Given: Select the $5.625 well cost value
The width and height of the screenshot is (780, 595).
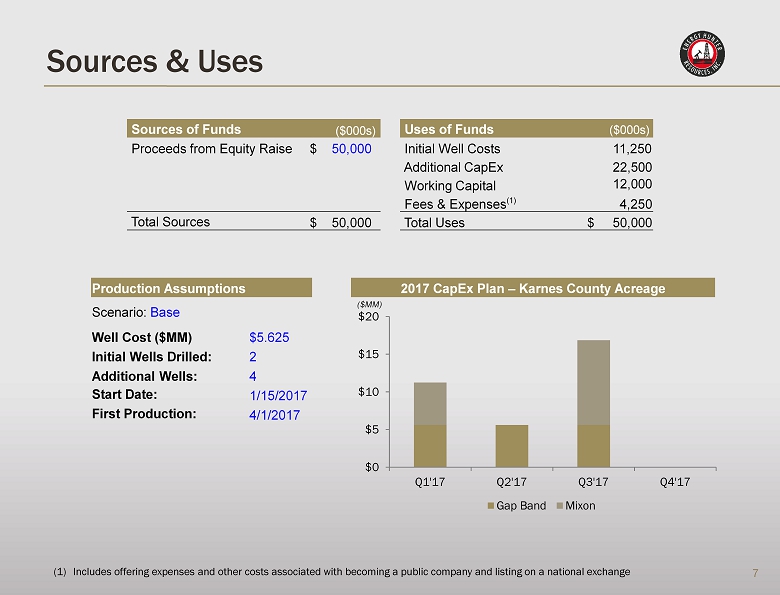Looking at the screenshot, I should 269,337.
